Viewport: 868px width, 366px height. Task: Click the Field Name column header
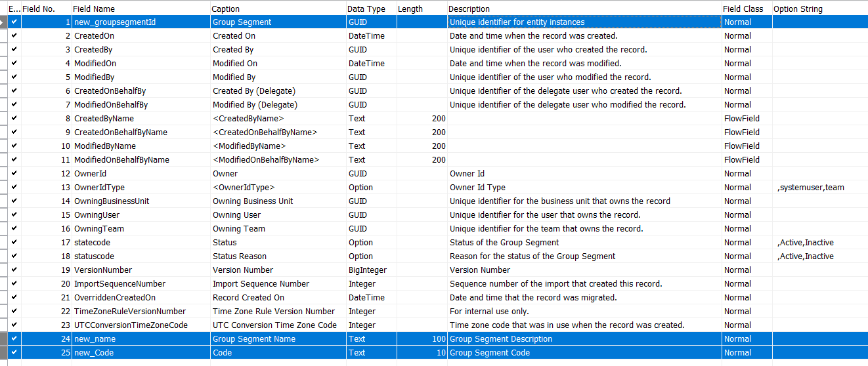coord(93,9)
